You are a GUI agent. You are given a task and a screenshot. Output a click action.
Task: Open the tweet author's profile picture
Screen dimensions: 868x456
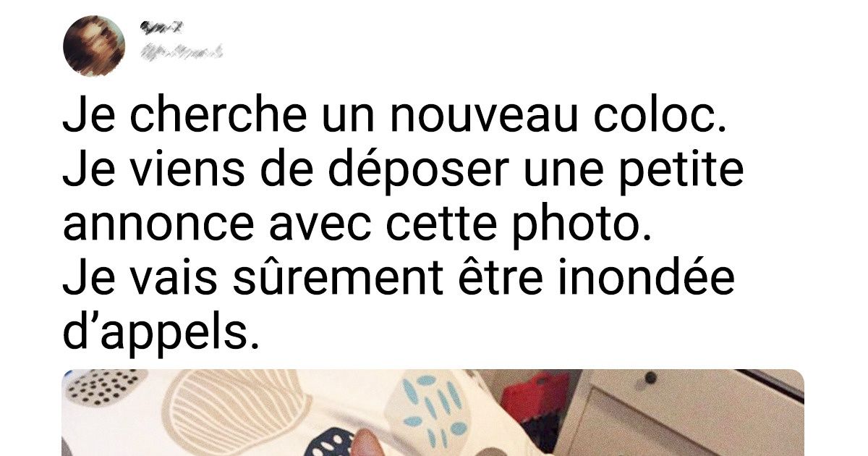[94, 46]
